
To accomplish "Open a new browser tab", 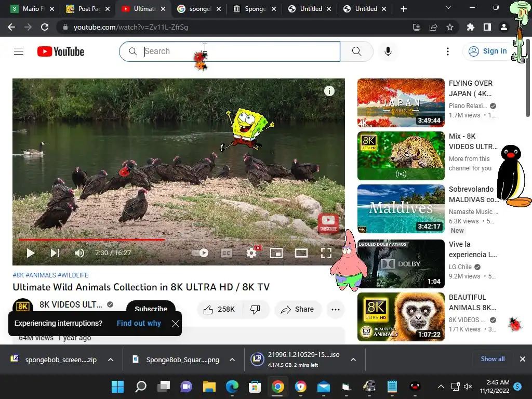I will (403, 9).
